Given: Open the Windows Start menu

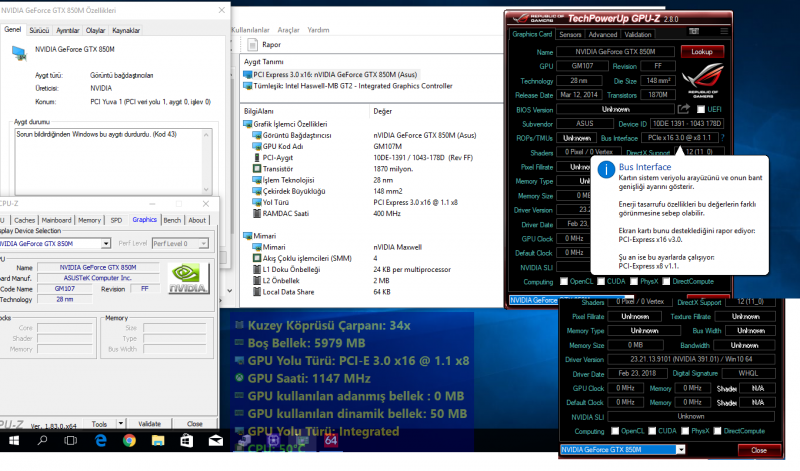Looking at the screenshot, I should (14, 440).
